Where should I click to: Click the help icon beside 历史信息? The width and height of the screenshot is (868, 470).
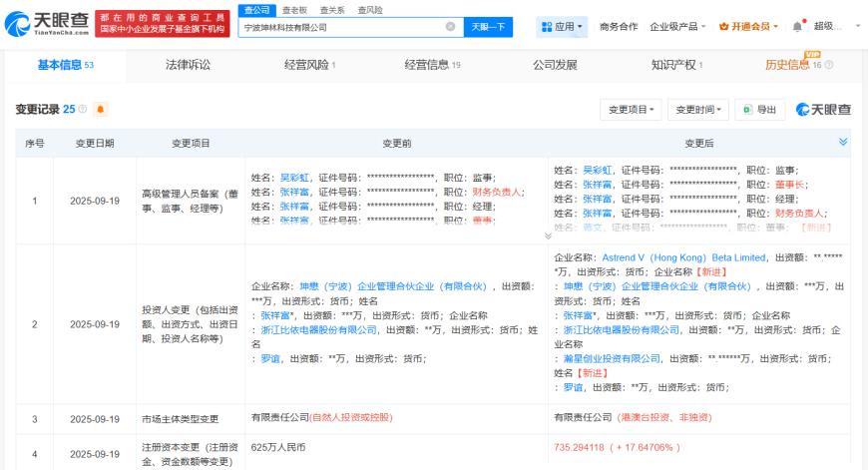(x=829, y=65)
